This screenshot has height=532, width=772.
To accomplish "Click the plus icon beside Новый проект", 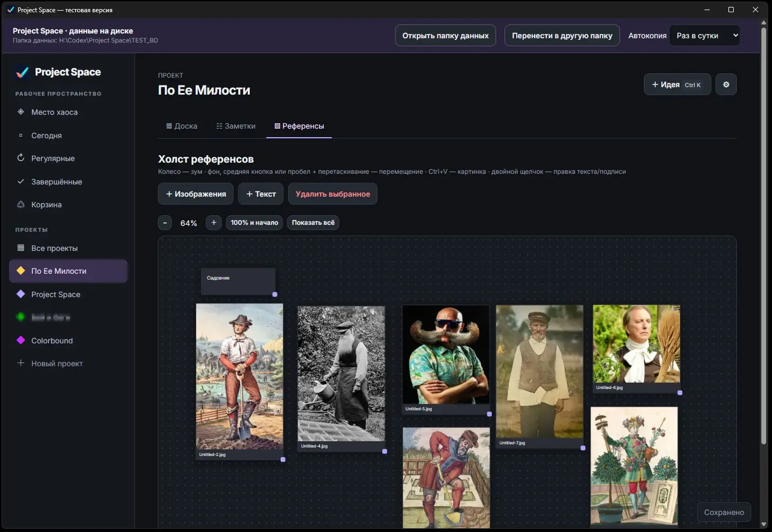I will click(x=21, y=363).
